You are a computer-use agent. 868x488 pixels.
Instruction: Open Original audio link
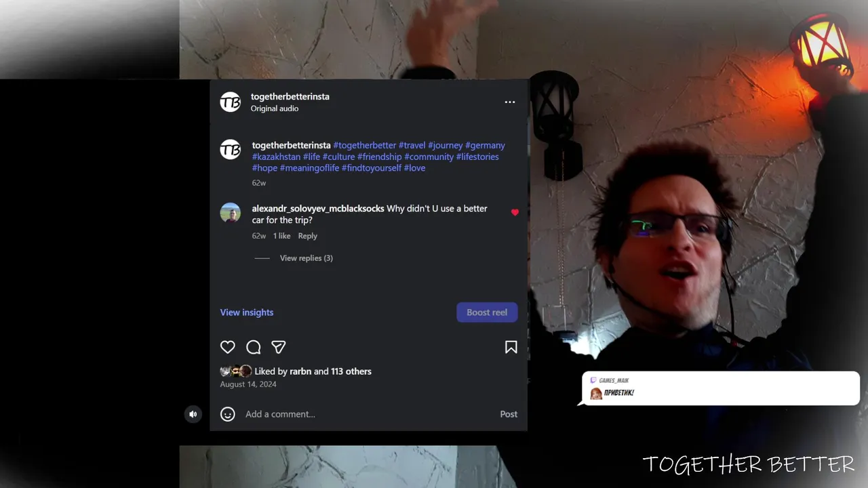click(275, 108)
